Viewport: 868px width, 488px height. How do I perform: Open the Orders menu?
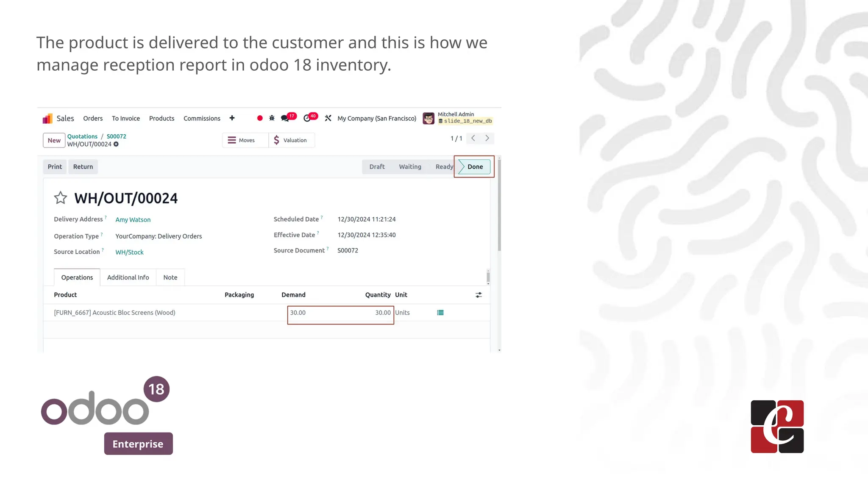click(x=93, y=119)
